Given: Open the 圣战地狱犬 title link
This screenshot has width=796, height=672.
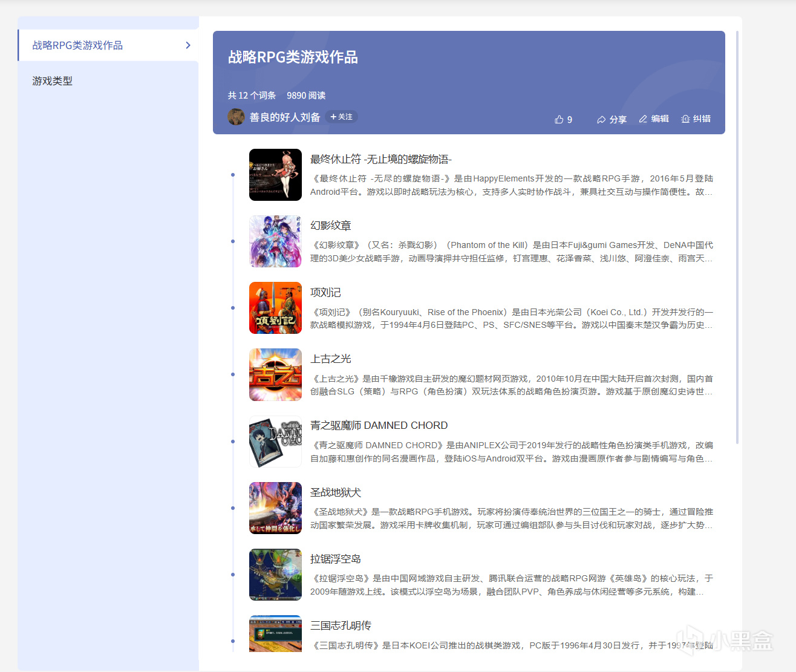Looking at the screenshot, I should [x=336, y=493].
